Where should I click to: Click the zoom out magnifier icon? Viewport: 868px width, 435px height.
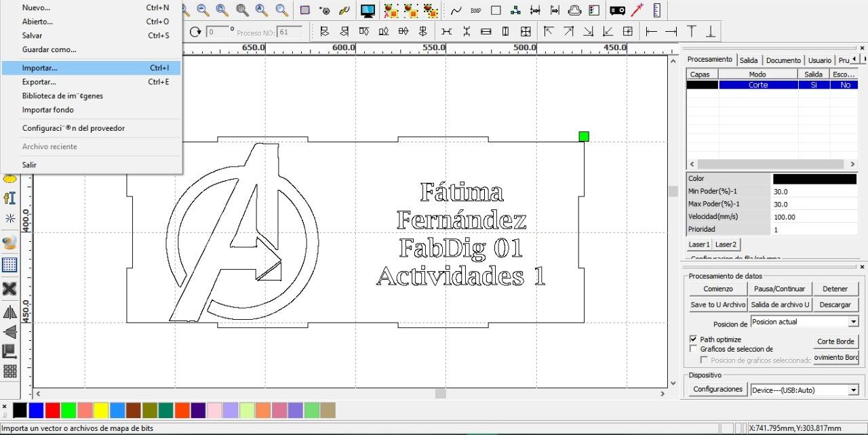[203, 10]
